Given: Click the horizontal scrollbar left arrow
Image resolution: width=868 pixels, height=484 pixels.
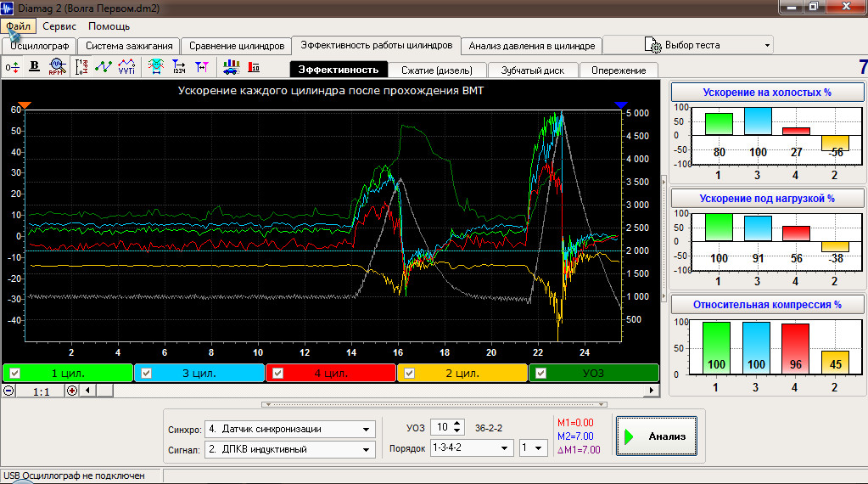Looking at the screenshot, I should coord(87,391).
